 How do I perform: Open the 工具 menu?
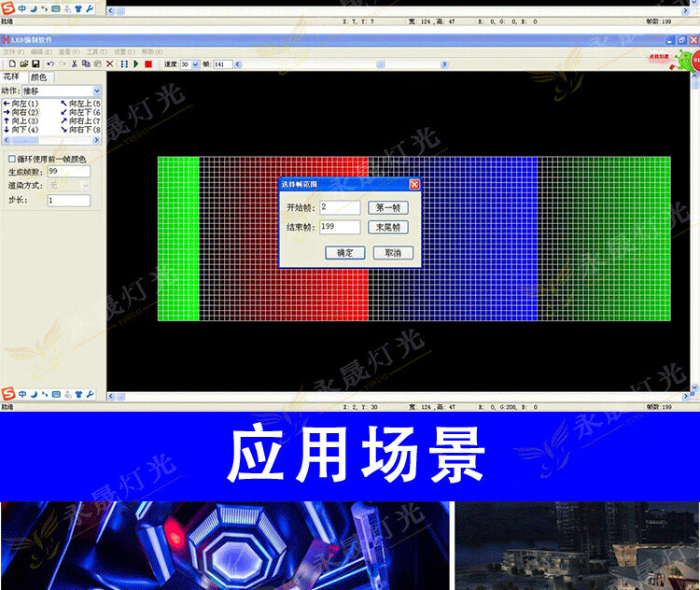pyautogui.click(x=97, y=51)
